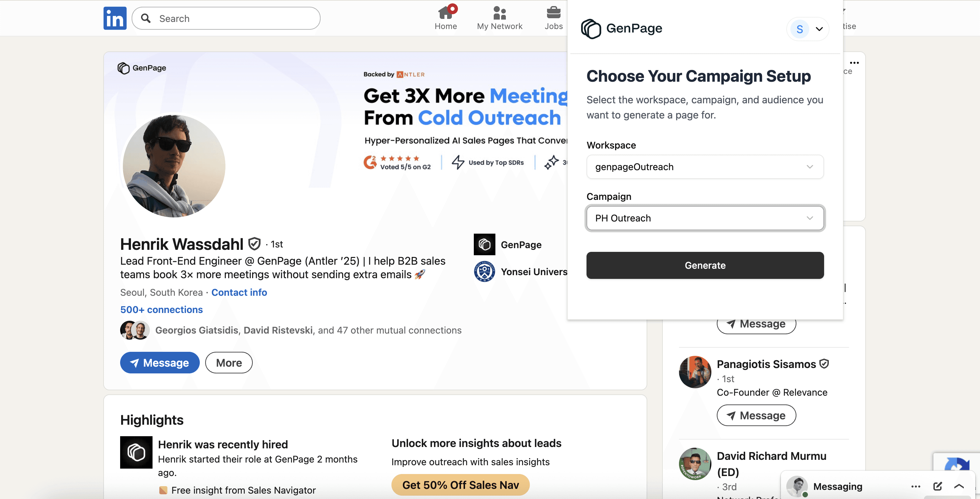Image resolution: width=980 pixels, height=499 pixels.
Task: Open Messaging bar options ellipsis
Action: [916, 486]
